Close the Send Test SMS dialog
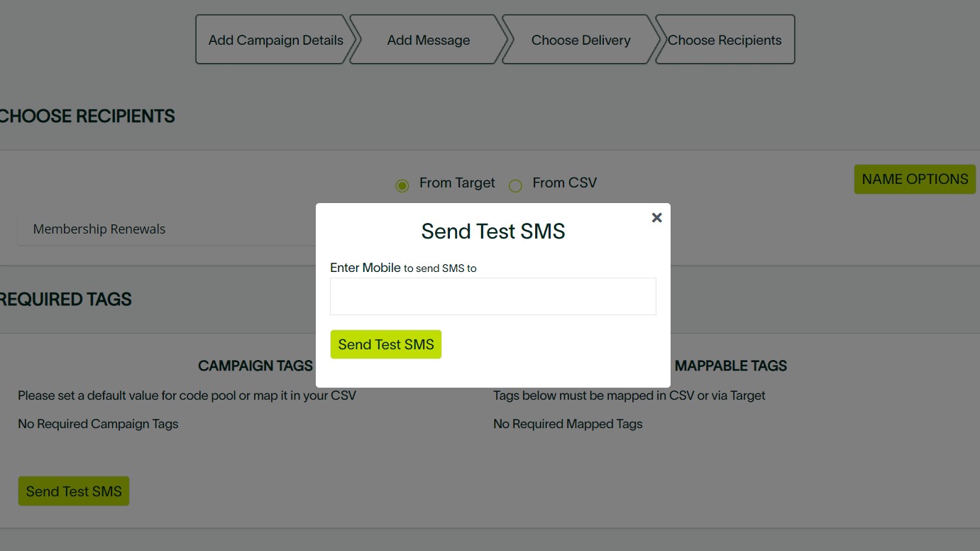 tap(656, 217)
